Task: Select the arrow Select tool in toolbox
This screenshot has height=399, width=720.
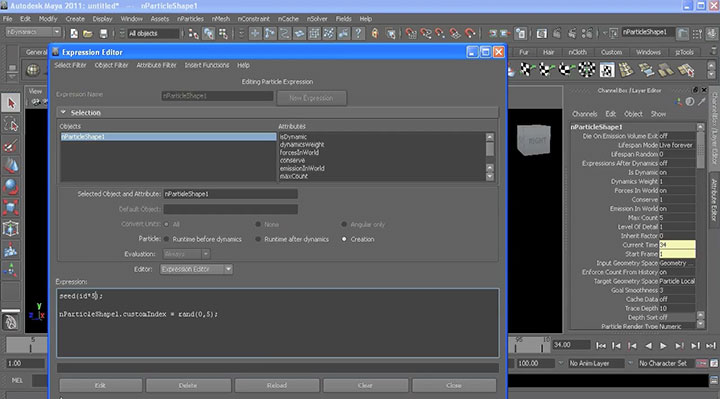Action: click(11, 103)
